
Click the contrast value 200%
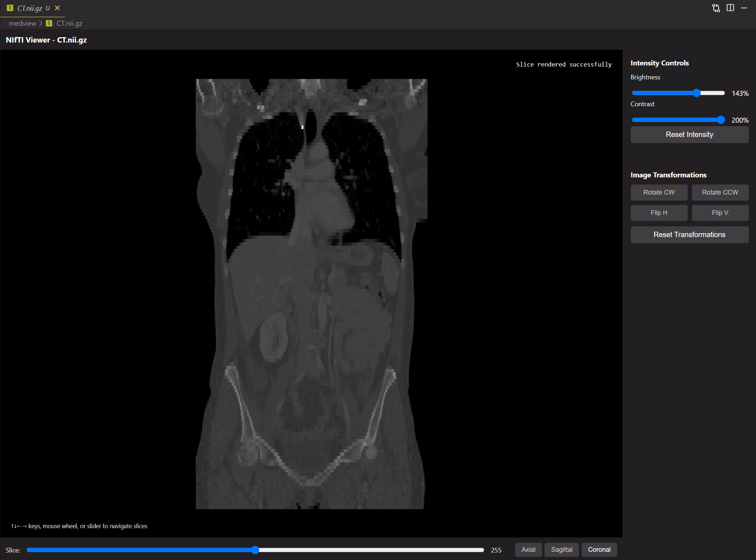740,120
